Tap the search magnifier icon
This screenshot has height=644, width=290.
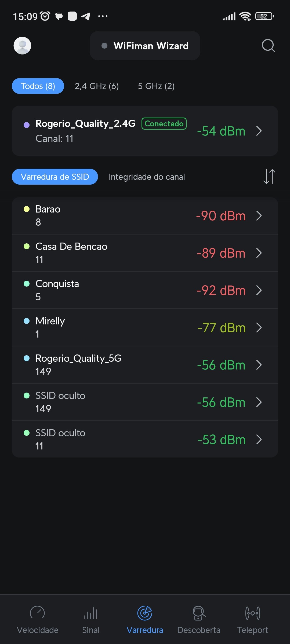268,46
